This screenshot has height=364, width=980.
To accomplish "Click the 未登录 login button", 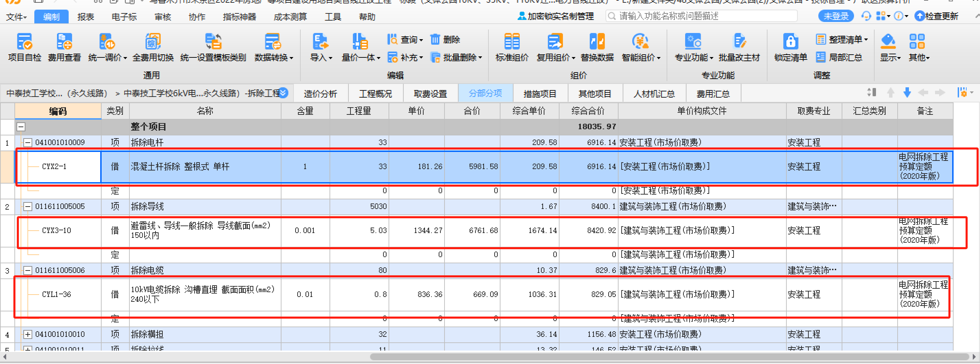I will [x=835, y=16].
